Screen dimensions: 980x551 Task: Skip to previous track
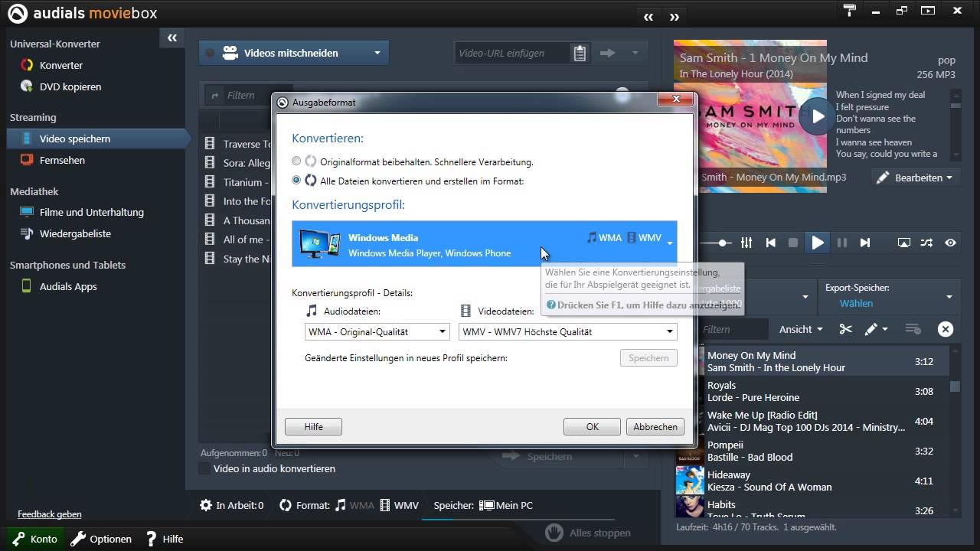(771, 243)
